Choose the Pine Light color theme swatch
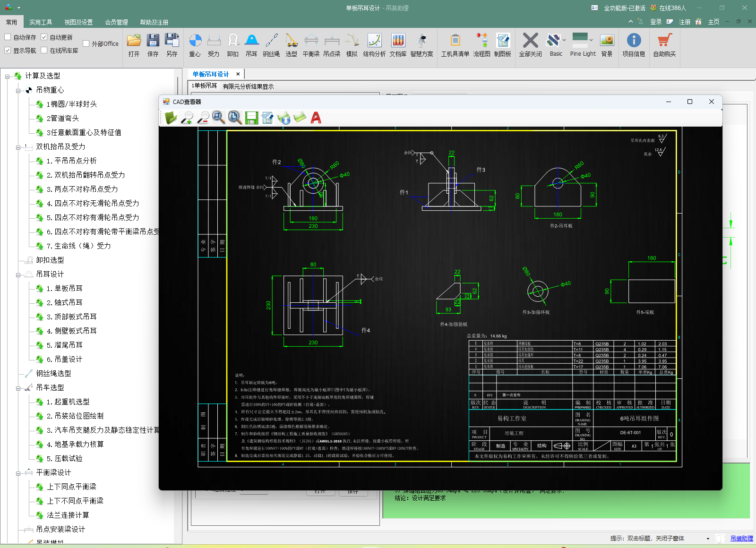This screenshot has height=548, width=756. pos(580,40)
